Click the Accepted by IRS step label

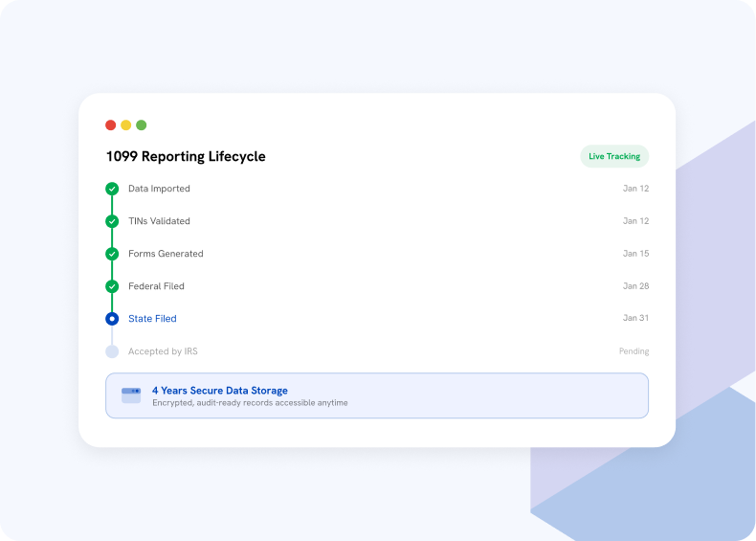tap(163, 351)
